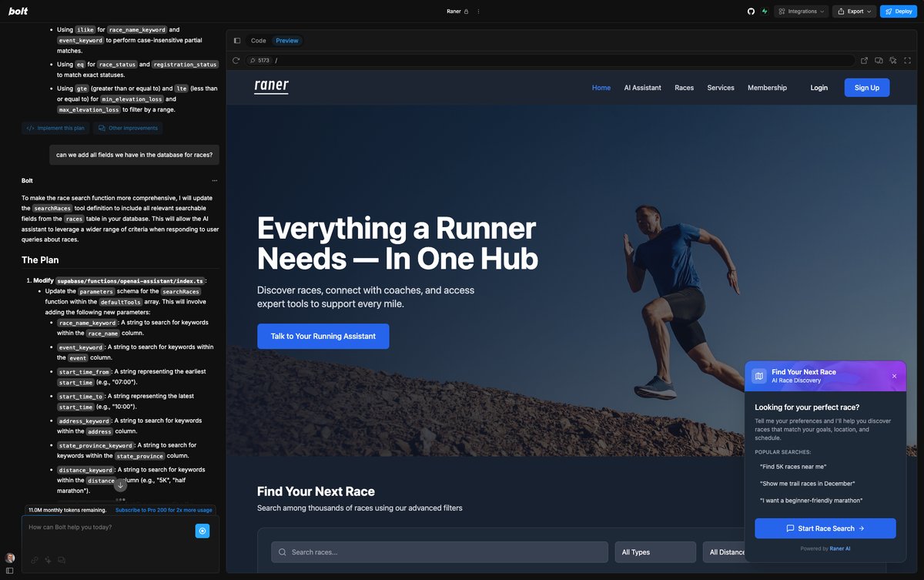Image resolution: width=924 pixels, height=580 pixels.
Task: Enter fullscreen preview mode
Action: pyautogui.click(x=908, y=60)
